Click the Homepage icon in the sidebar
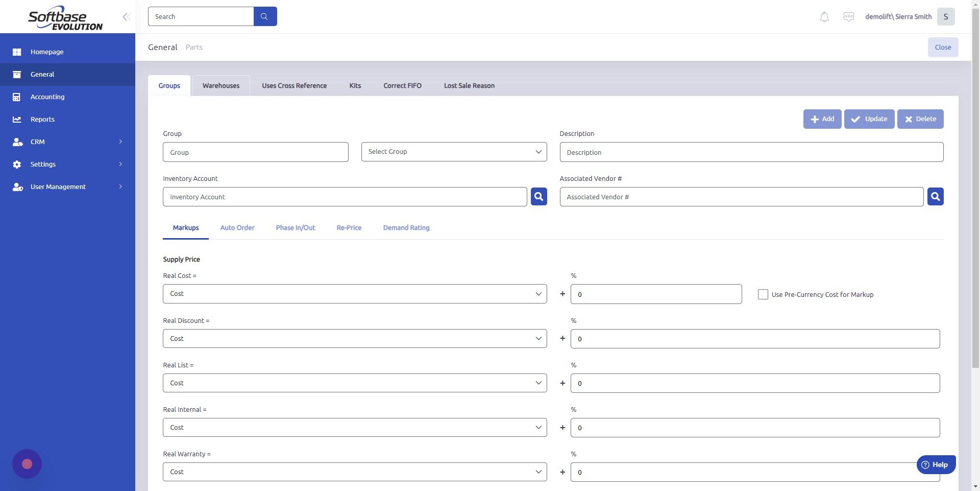The width and height of the screenshot is (980, 491). click(x=17, y=52)
